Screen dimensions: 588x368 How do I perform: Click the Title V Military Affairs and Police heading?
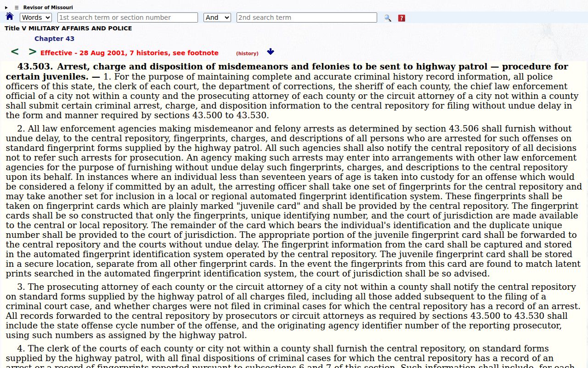coord(68,28)
